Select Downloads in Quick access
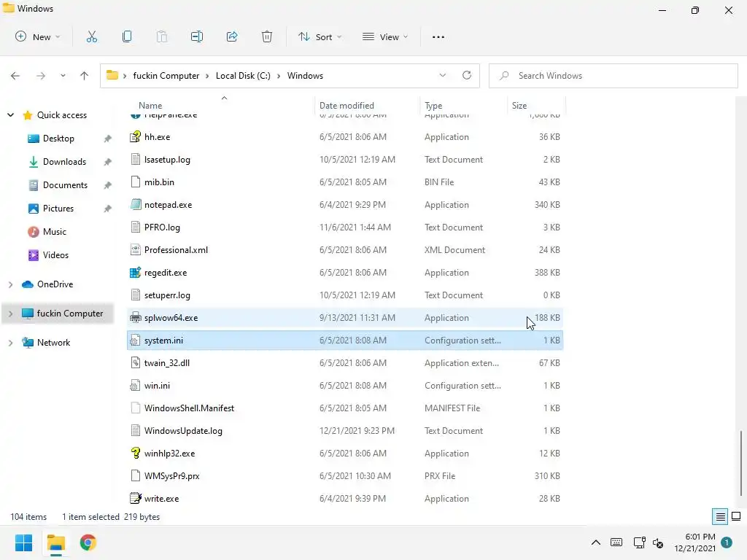This screenshot has width=747, height=560. tap(64, 162)
